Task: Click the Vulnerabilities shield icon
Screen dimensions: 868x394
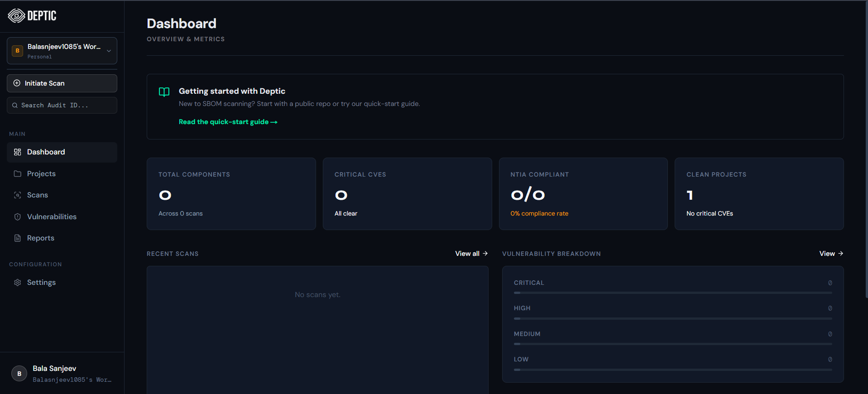Action: click(18, 217)
